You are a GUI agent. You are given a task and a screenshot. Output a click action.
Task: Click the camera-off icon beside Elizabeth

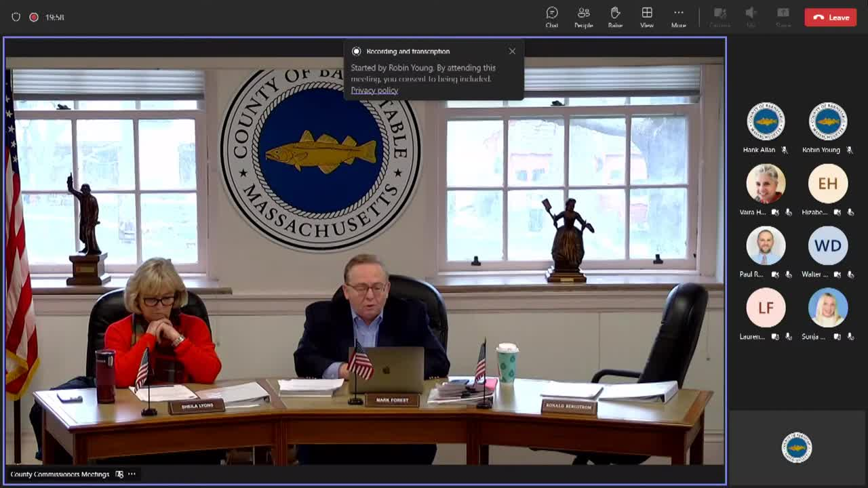point(837,212)
